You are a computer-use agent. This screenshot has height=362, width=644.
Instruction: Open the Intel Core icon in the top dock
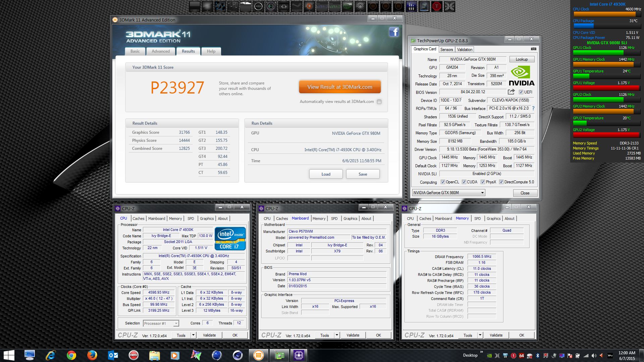pos(424,6)
